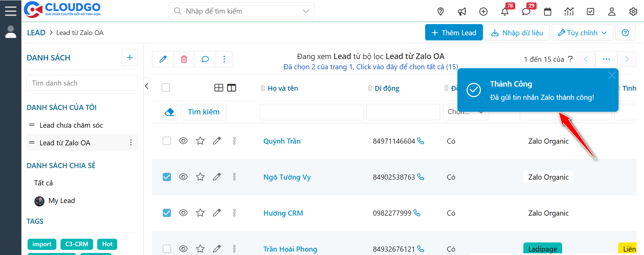Open the search bar dropdown arrow
Viewport: 644px width, 255px height.
[x=306, y=11]
